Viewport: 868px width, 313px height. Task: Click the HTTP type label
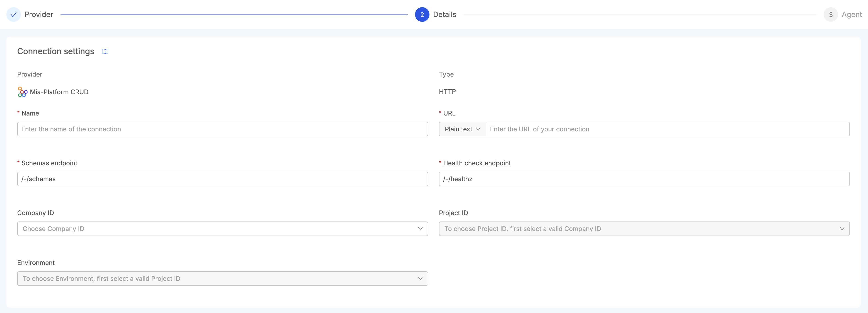447,91
